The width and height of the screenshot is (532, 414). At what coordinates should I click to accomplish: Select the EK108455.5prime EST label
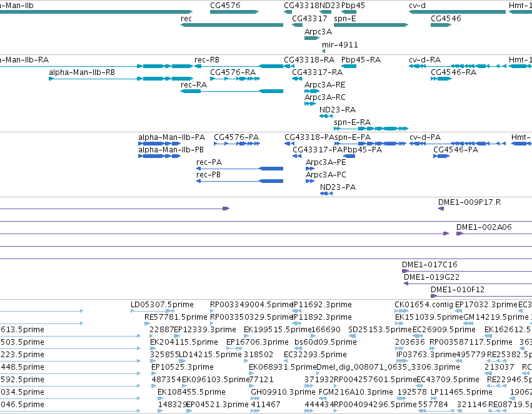tap(191, 393)
